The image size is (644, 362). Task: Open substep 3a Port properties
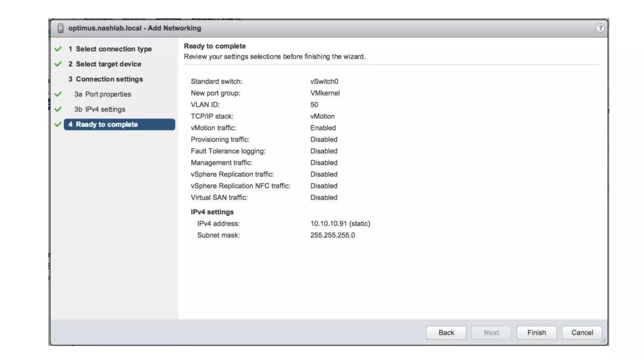(103, 94)
